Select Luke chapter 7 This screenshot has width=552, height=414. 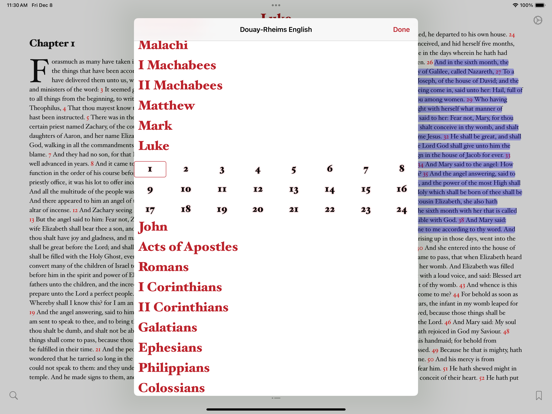point(366,170)
